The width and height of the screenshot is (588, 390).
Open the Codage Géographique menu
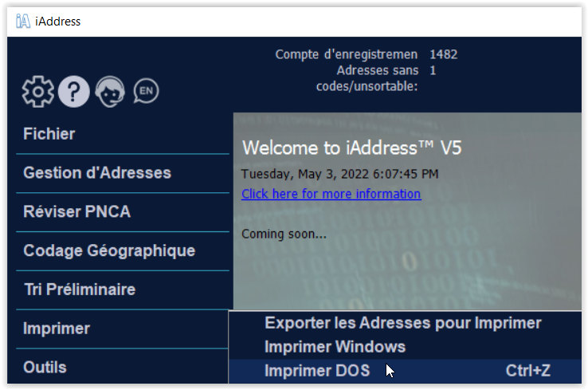tap(123, 250)
